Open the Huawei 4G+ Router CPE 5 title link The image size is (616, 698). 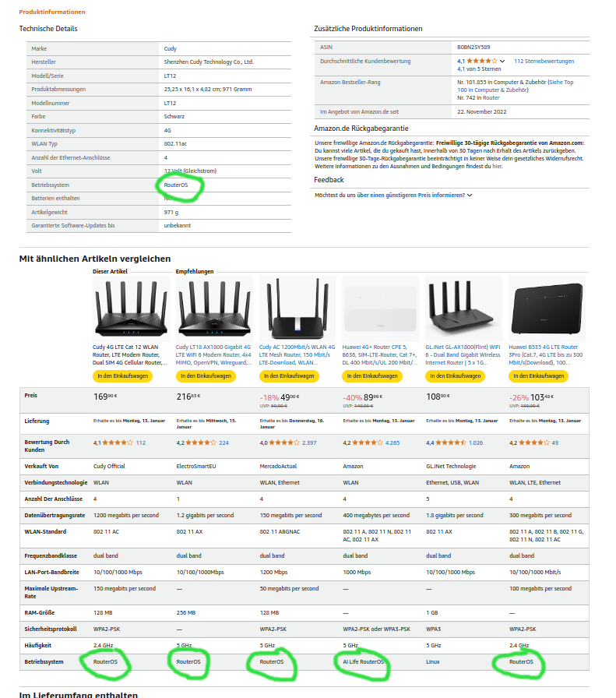380,354
